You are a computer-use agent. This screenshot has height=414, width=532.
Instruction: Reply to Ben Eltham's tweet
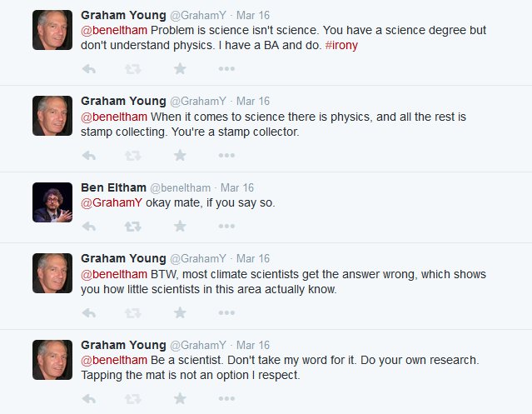[88, 226]
